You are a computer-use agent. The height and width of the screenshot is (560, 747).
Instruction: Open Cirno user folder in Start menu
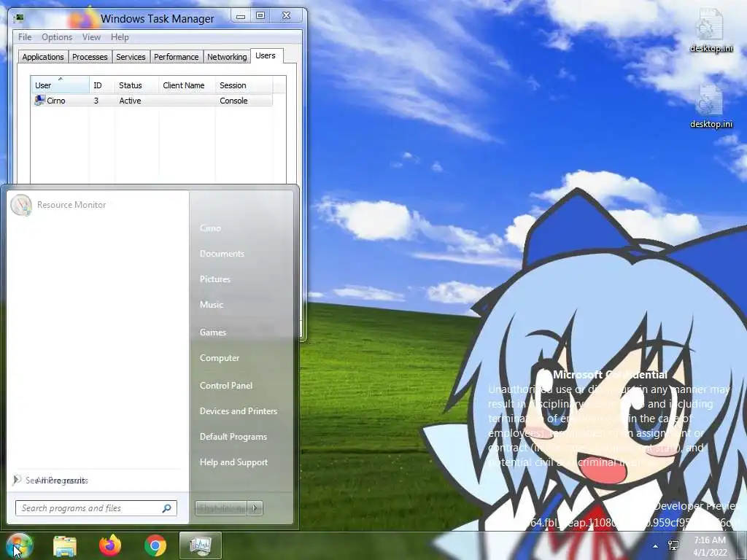point(210,228)
